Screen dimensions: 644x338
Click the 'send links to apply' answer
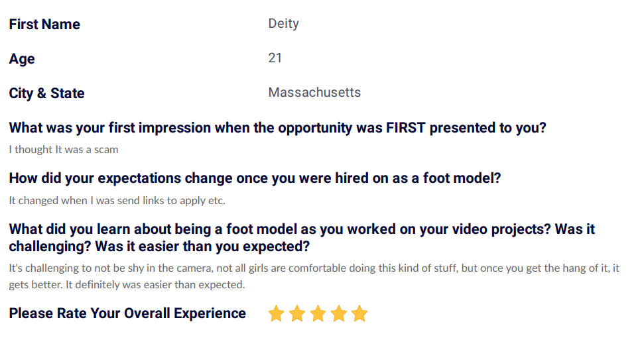point(117,201)
